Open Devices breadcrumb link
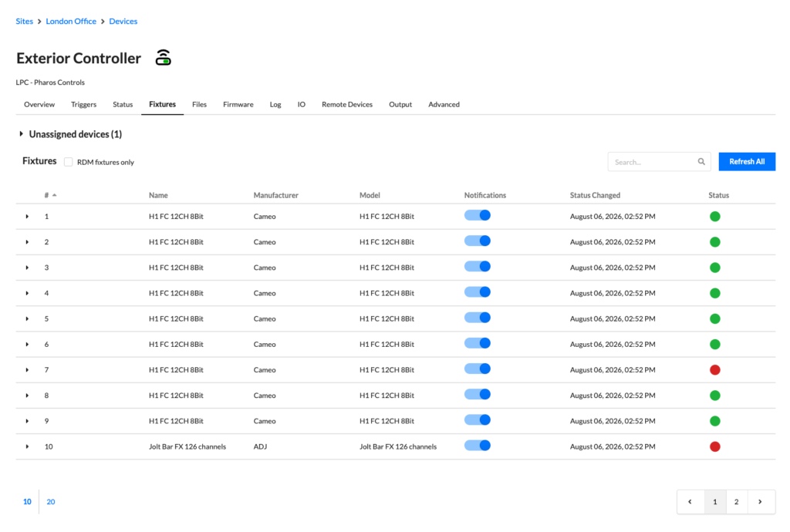The width and height of the screenshot is (790, 532). click(x=123, y=21)
